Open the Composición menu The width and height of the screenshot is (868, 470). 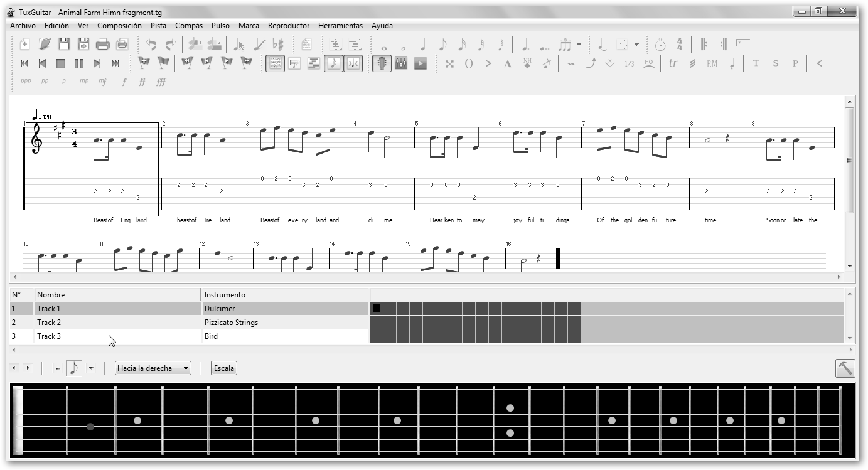(119, 26)
